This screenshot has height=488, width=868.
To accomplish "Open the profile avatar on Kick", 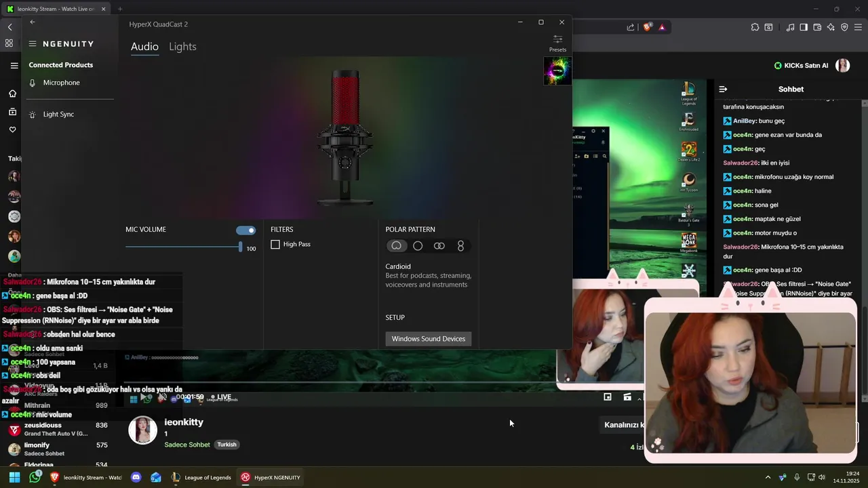I will [842, 66].
